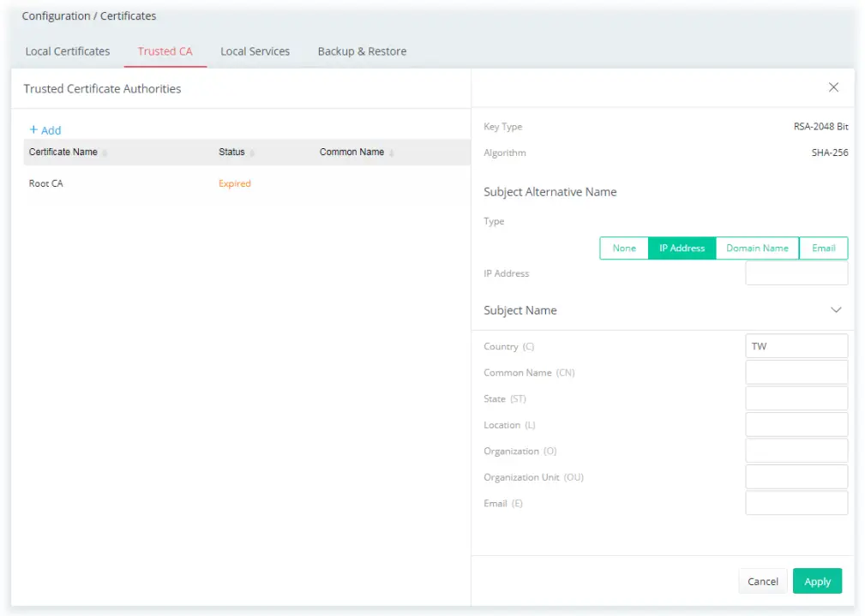Screen dimensions: 865x616
Task: Select None as Subject Alternative Name type
Action: [x=623, y=248]
